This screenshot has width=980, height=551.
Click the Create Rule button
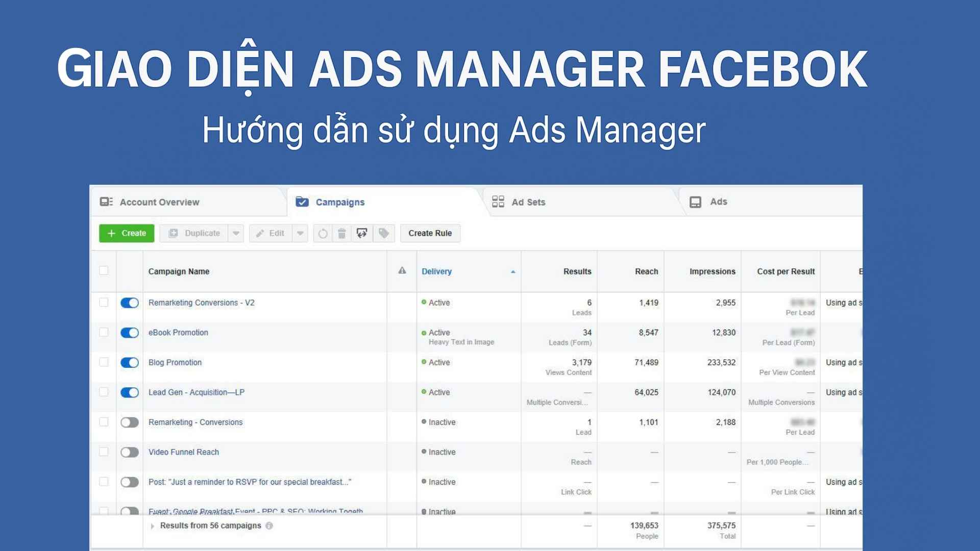coord(430,233)
